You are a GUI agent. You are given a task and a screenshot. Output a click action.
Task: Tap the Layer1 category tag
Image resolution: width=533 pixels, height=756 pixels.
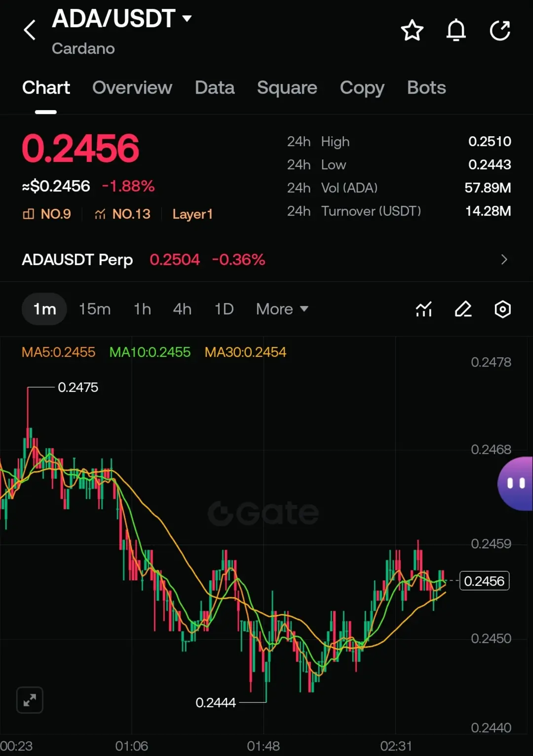[x=192, y=214]
